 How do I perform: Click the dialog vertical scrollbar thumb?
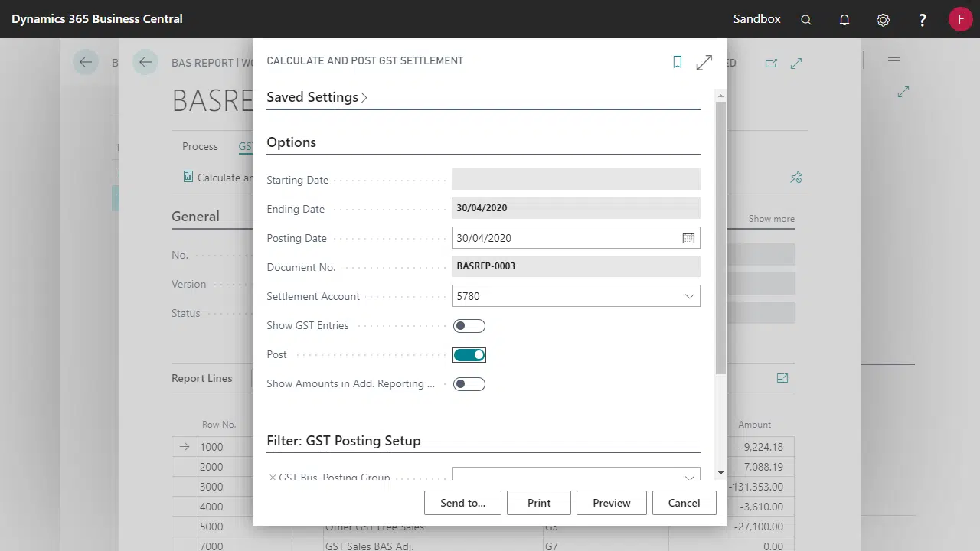point(720,237)
